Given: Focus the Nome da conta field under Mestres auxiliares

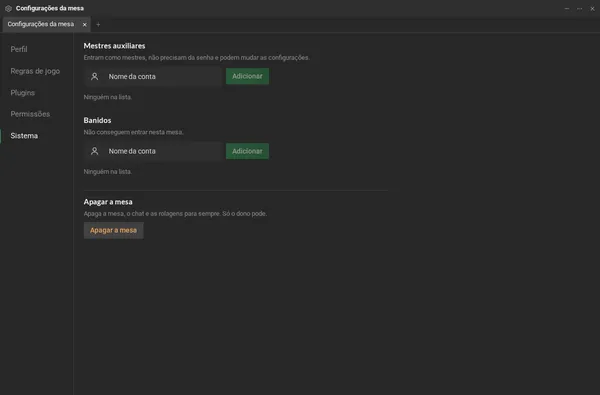Looking at the screenshot, I should 153,77.
